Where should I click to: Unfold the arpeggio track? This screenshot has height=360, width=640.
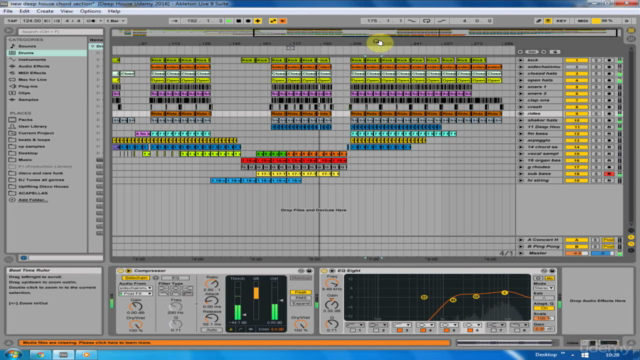tap(520, 140)
